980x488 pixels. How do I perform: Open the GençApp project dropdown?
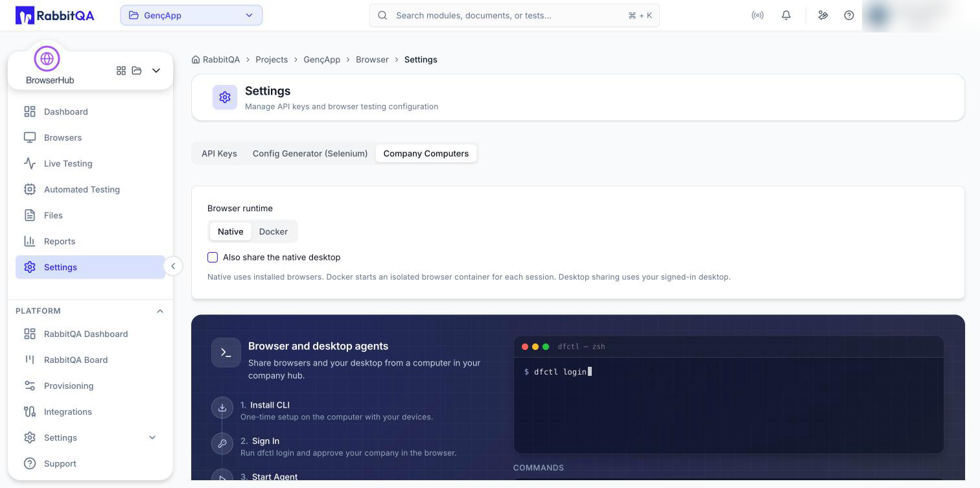click(191, 16)
